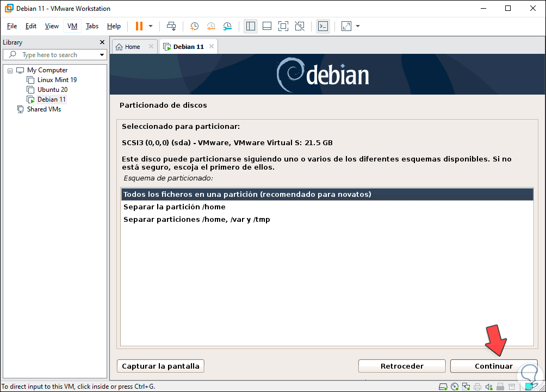Open the File menu
Screen dimensions: 546x392
[x=12, y=26]
